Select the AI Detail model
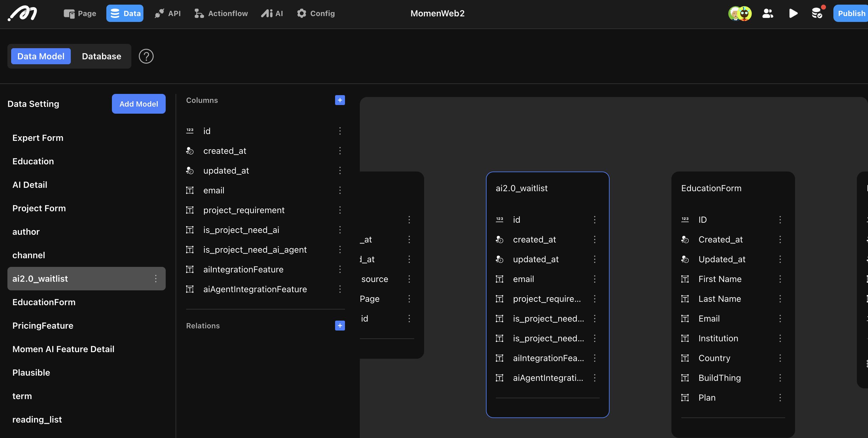The image size is (868, 438). 86,185
